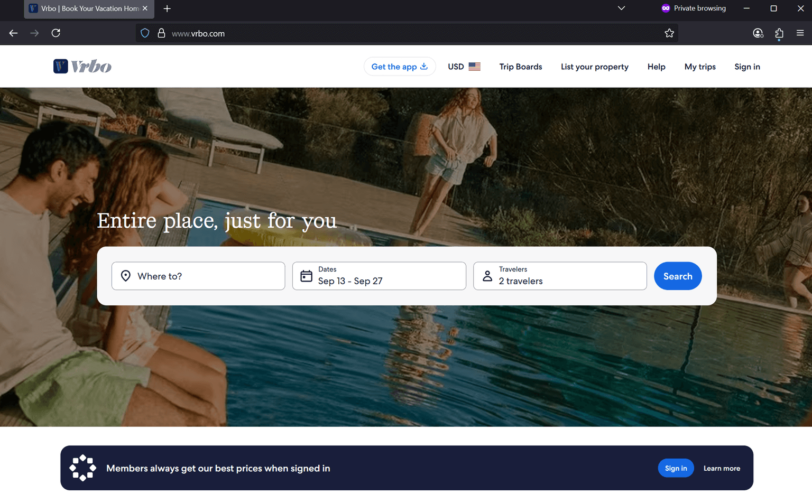Screen dimensions: 812x504
Task: Follow the Learn more link
Action: point(722,468)
